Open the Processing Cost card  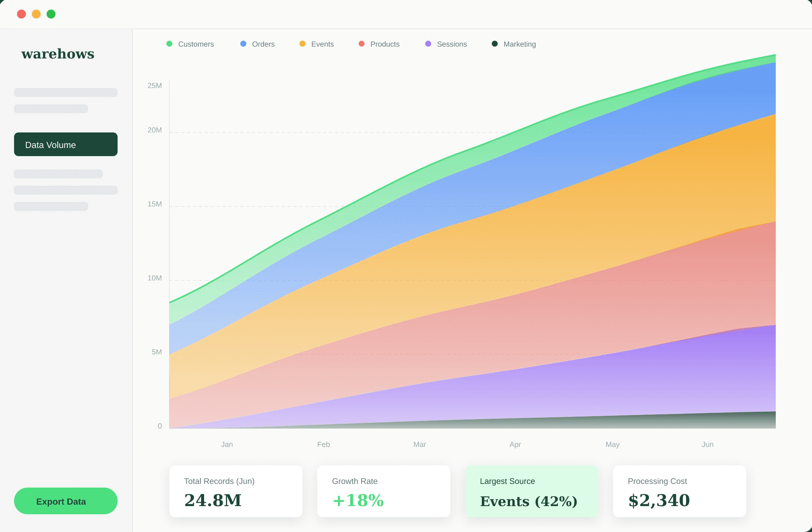[680, 491]
